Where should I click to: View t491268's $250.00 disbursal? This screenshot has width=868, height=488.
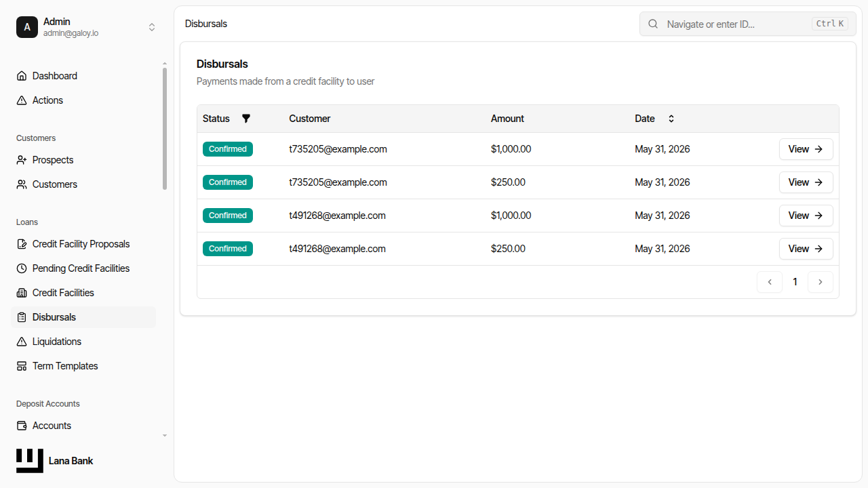point(806,249)
